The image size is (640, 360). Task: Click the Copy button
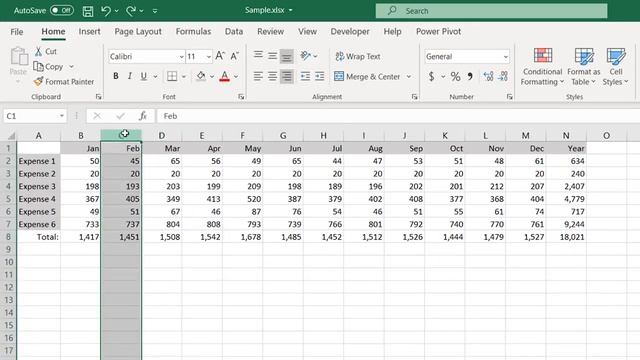coord(49,67)
